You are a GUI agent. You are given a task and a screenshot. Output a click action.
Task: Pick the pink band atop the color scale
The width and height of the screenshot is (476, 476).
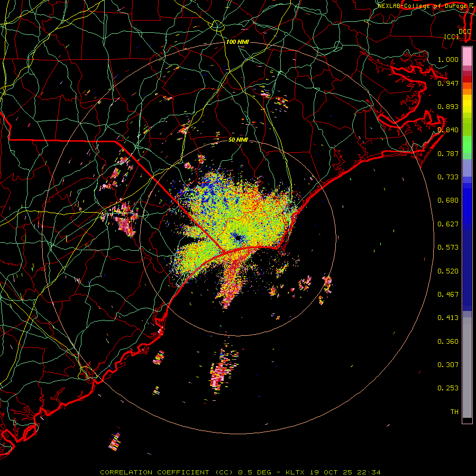pos(467,57)
